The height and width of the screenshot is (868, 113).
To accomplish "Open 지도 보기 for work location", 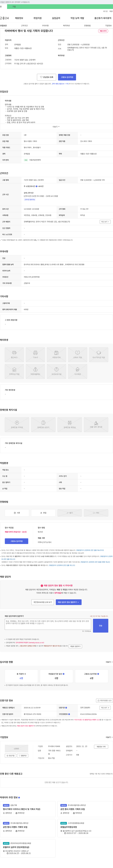I will [105, 222].
